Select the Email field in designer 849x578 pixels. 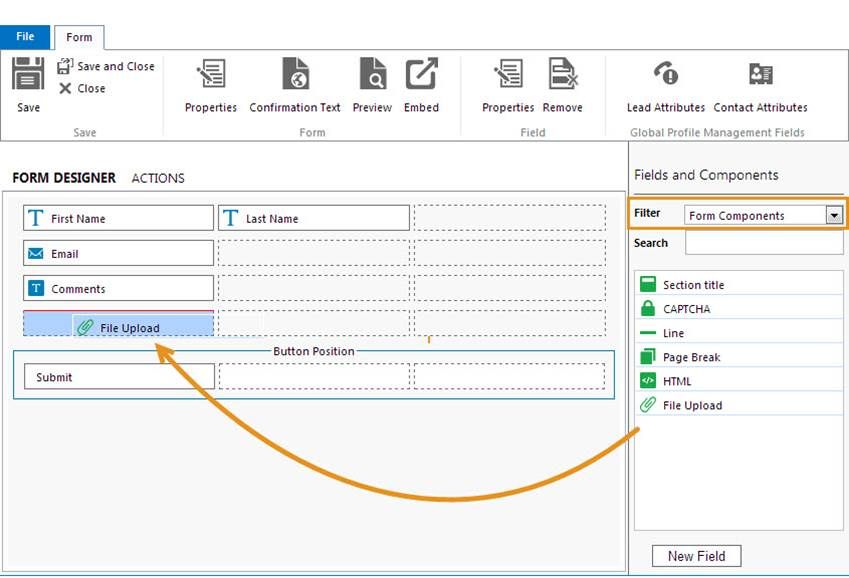(118, 254)
